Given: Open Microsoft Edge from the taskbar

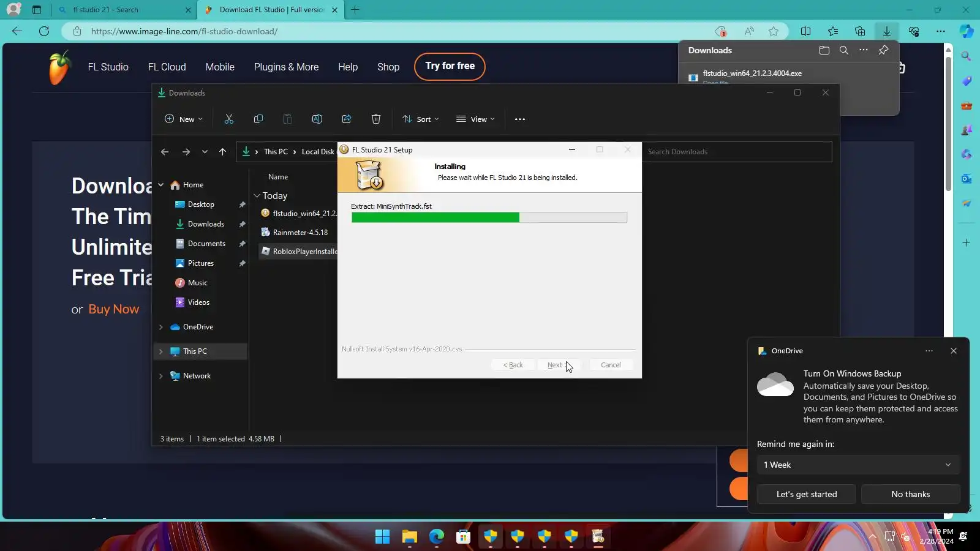Looking at the screenshot, I should 437,537.
